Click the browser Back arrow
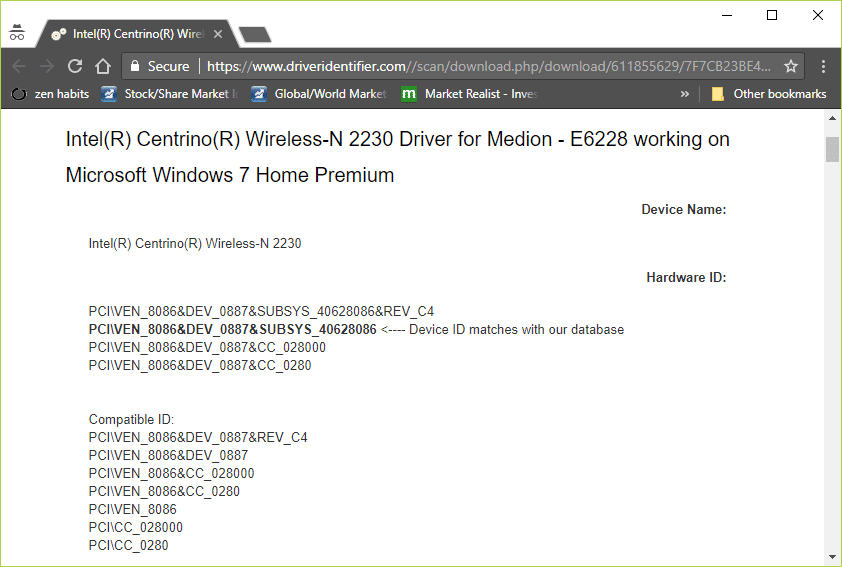The image size is (842, 567). [x=19, y=66]
